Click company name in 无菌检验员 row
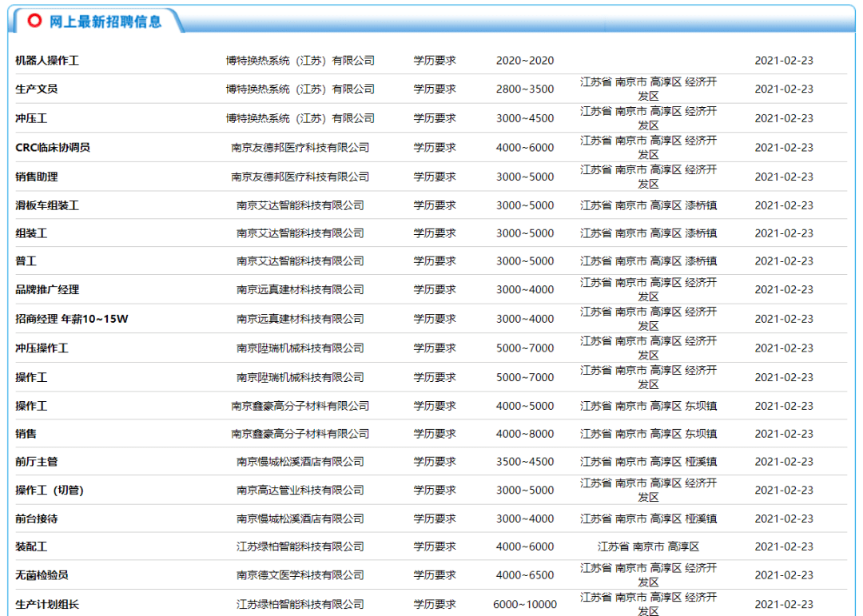863x616 pixels. (x=300, y=575)
